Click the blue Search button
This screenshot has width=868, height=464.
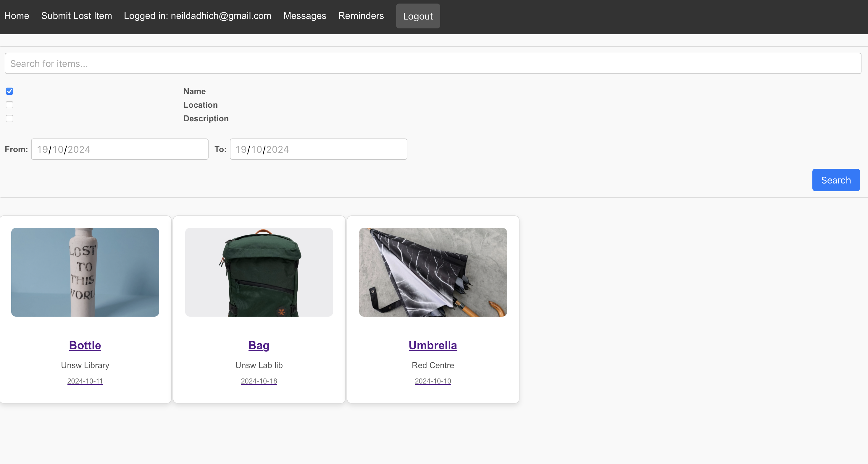(836, 180)
